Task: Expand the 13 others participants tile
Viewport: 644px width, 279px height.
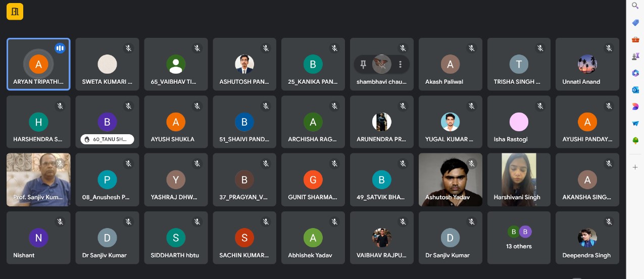Action: pyautogui.click(x=519, y=238)
